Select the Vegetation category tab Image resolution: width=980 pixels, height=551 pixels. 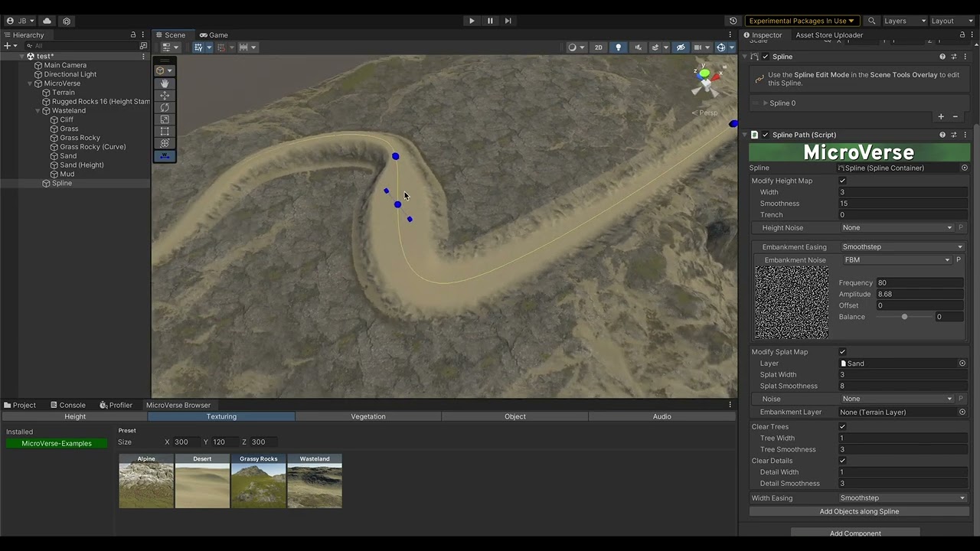(x=368, y=416)
